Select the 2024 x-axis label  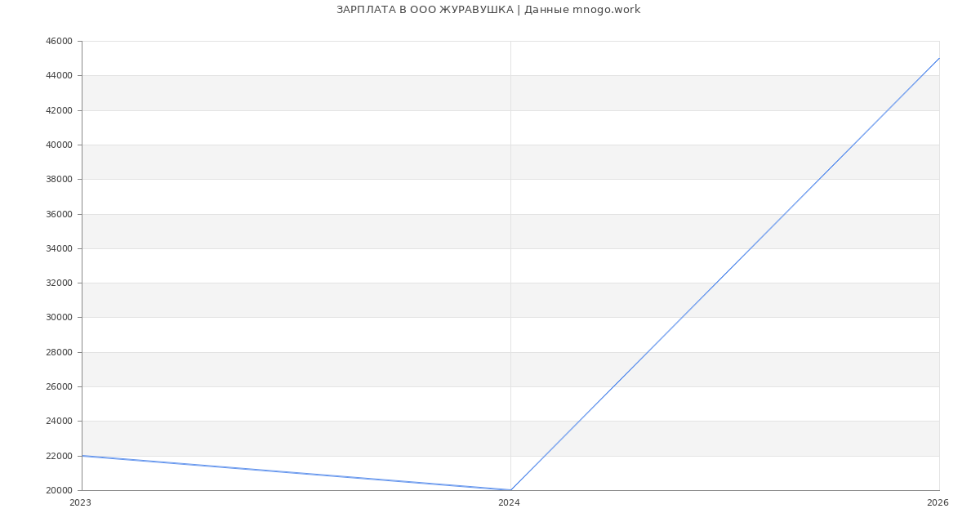click(509, 502)
